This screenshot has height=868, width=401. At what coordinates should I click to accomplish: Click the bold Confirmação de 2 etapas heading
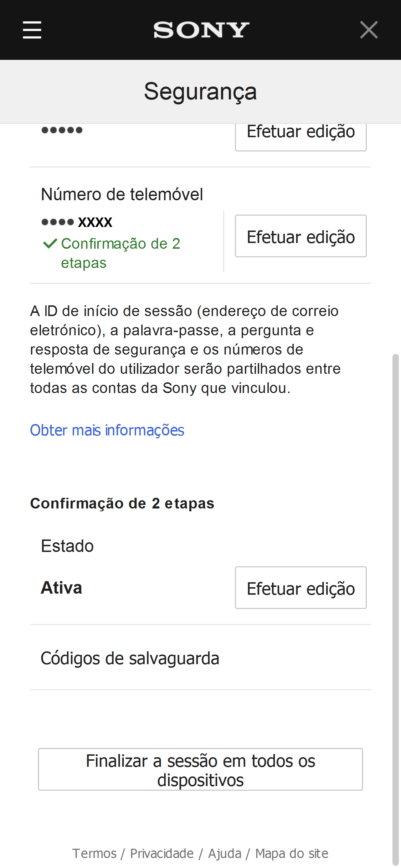click(122, 503)
